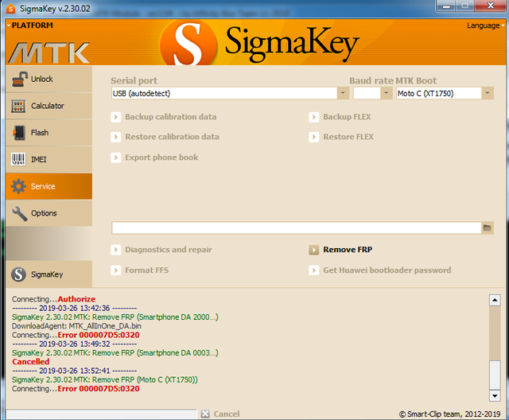Click the Cancel X icon
The width and height of the screenshot is (509, 420).
click(x=205, y=414)
